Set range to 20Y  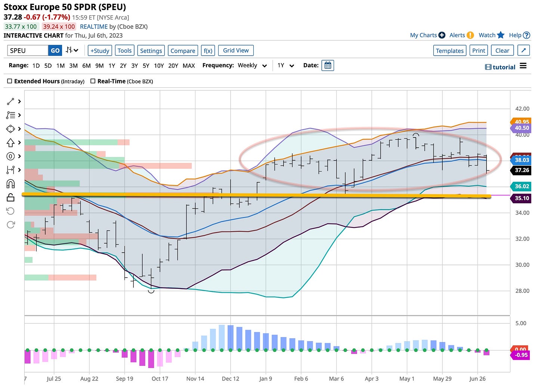(x=173, y=65)
